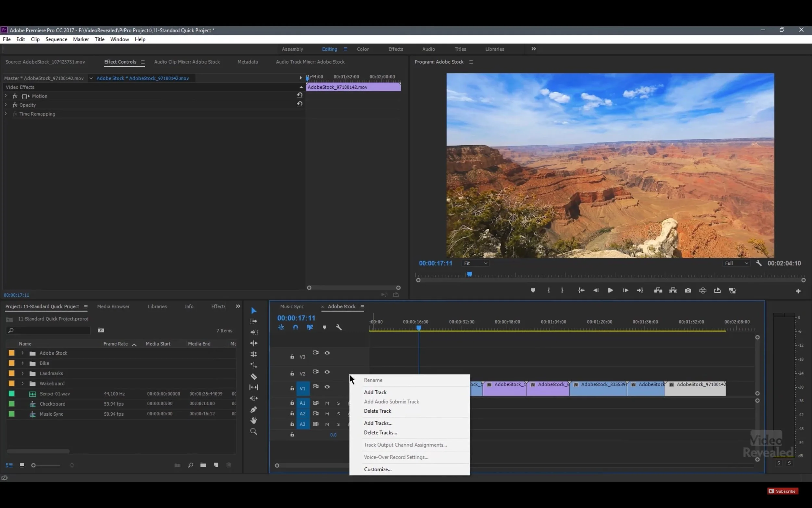The width and height of the screenshot is (812, 508).
Task: Open Program monitor wrench settings
Action: [x=759, y=263]
